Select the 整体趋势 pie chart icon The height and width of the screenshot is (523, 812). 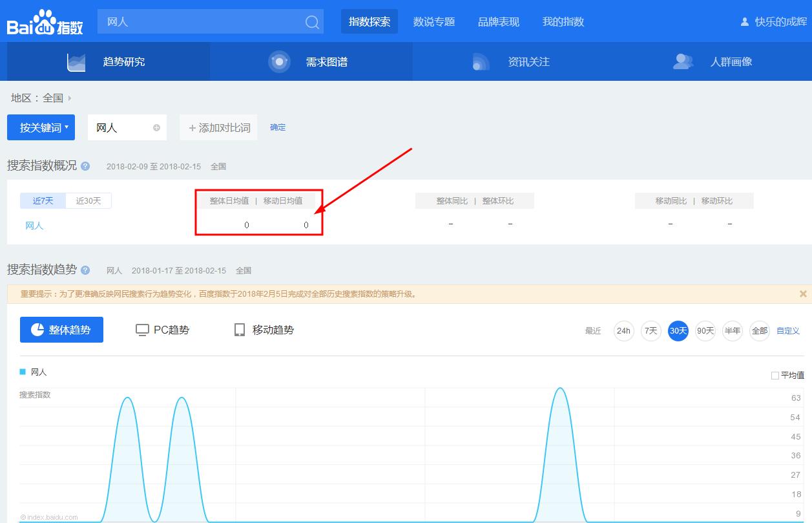36,330
